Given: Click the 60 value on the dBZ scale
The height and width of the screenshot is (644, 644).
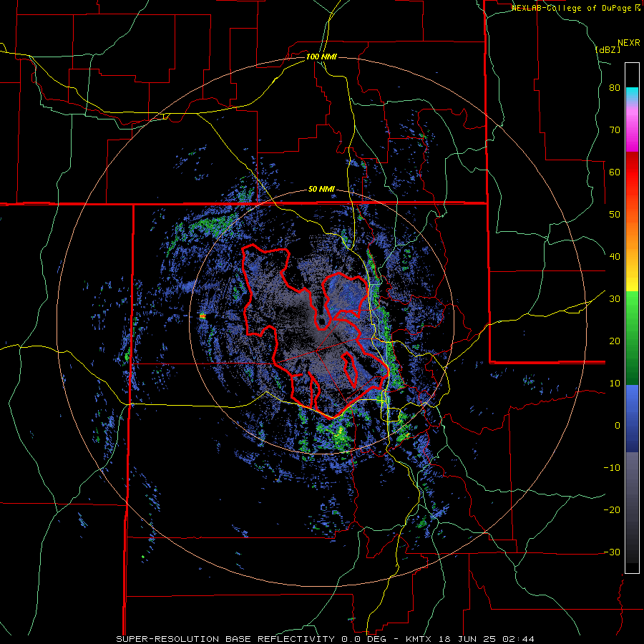Looking at the screenshot, I should (615, 172).
